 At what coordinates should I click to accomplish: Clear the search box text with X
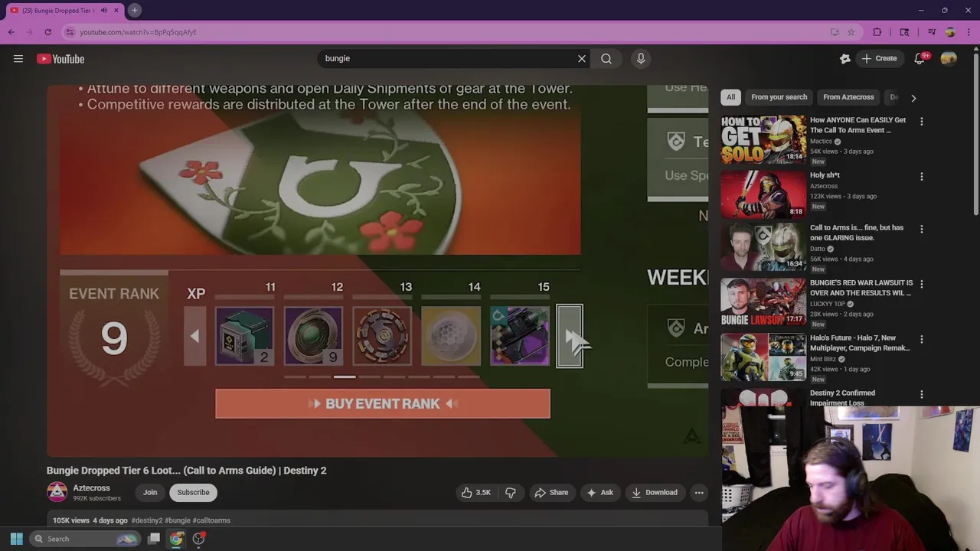582,58
